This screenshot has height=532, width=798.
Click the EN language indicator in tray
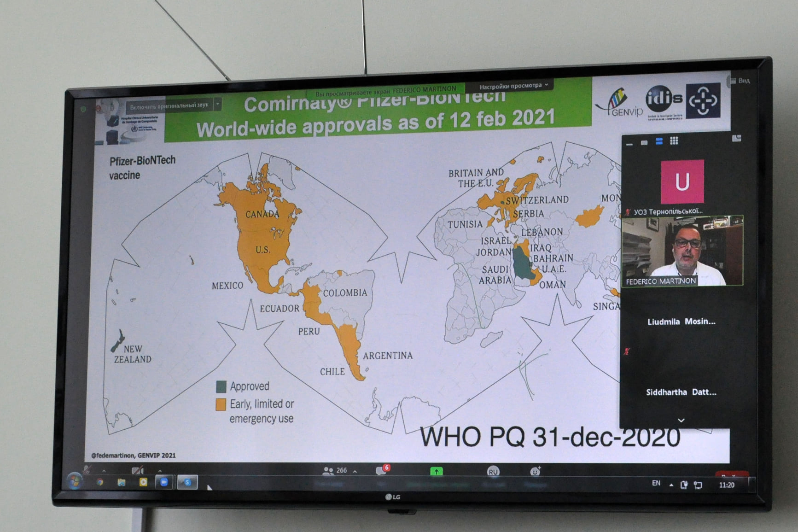click(x=656, y=483)
